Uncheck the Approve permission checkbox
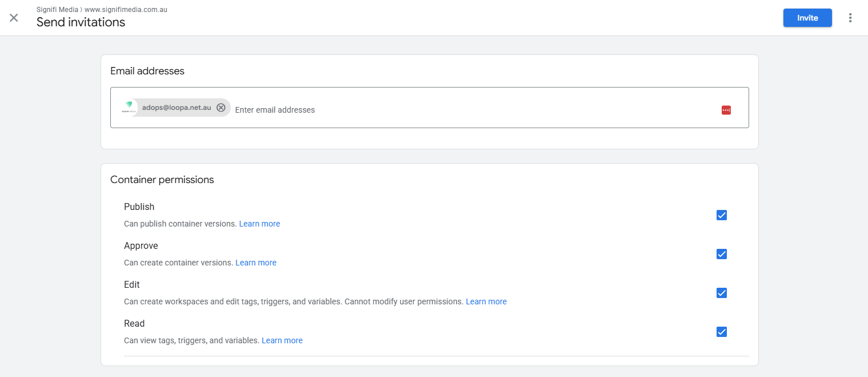 click(722, 254)
